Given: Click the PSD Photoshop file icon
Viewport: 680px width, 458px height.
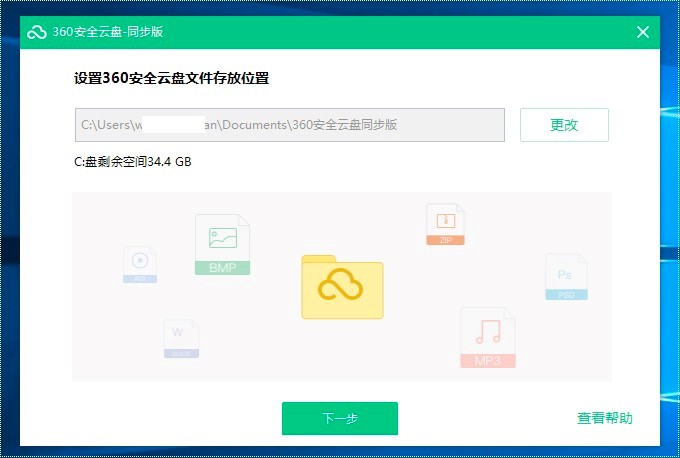Looking at the screenshot, I should point(566,277).
